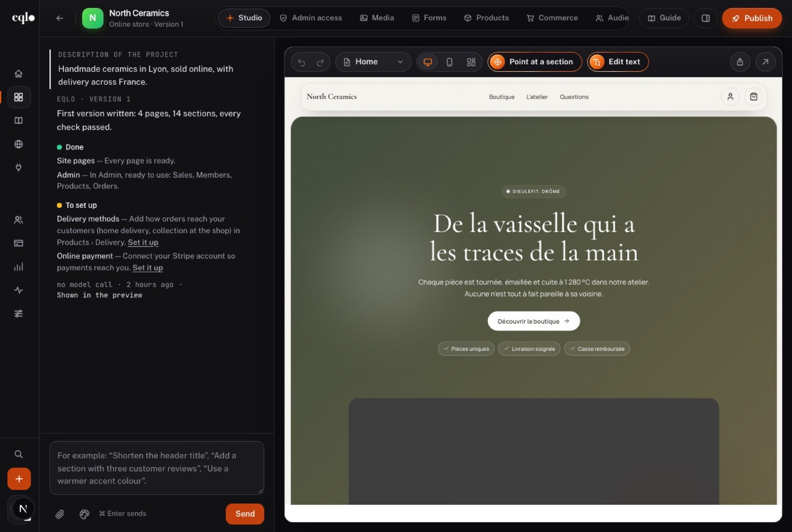Open the Media tab
This screenshot has width=792, height=532.
coord(377,18)
